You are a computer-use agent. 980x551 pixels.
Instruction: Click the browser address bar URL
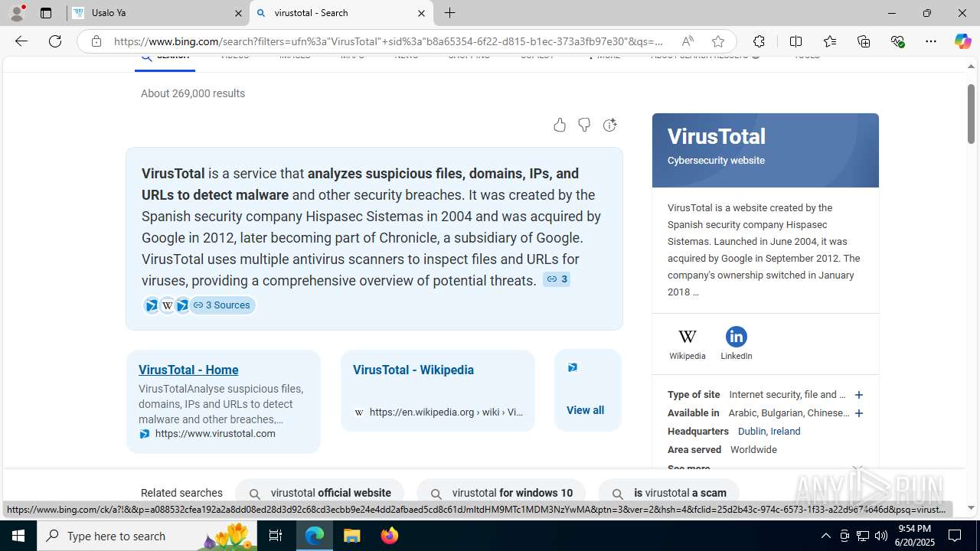389,41
